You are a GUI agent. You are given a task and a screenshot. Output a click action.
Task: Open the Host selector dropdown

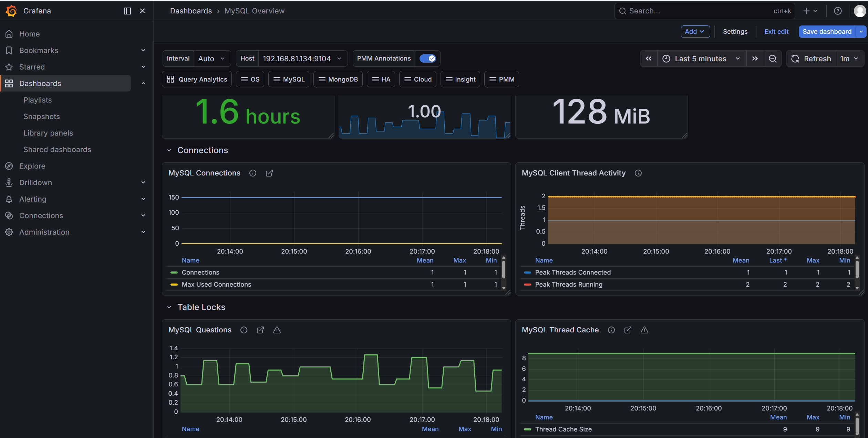click(x=302, y=58)
